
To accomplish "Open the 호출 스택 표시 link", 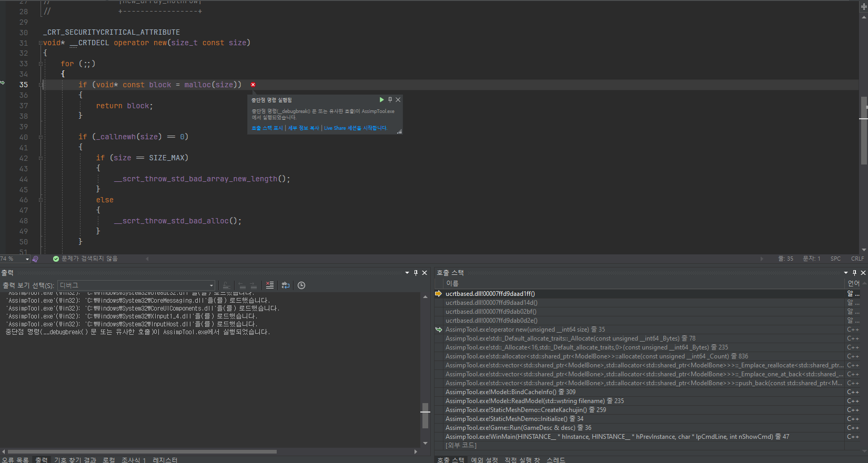I will coord(267,128).
